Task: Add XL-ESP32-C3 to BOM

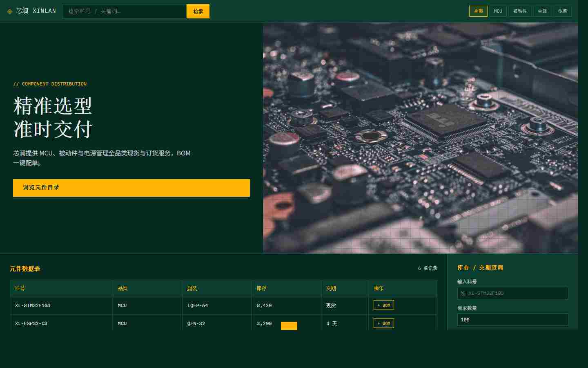Action: coord(384,323)
